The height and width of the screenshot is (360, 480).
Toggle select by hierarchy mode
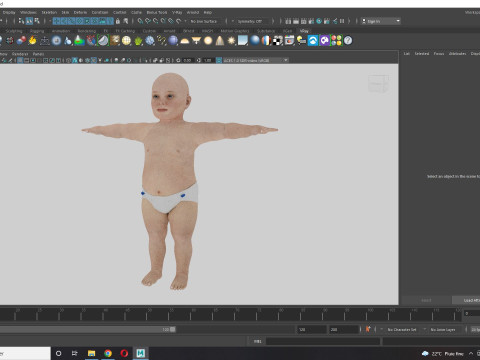(21, 21)
